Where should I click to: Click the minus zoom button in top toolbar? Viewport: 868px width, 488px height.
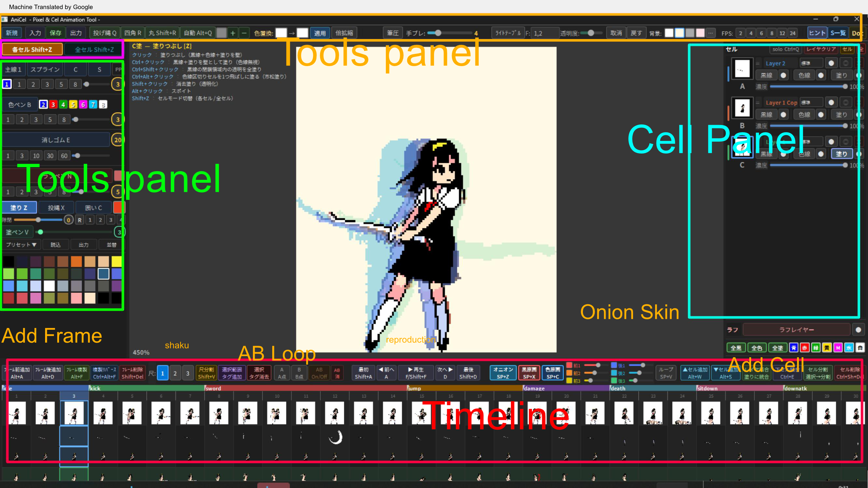tap(244, 33)
